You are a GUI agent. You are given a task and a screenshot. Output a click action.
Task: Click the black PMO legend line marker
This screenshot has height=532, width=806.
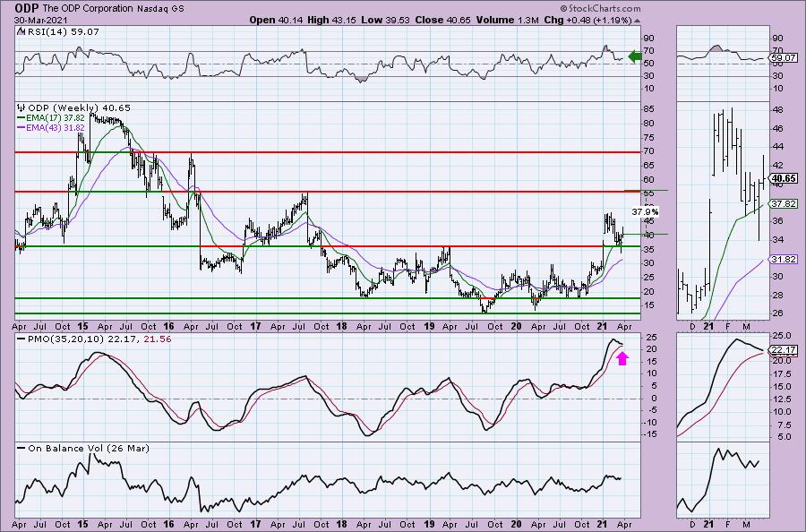click(21, 339)
